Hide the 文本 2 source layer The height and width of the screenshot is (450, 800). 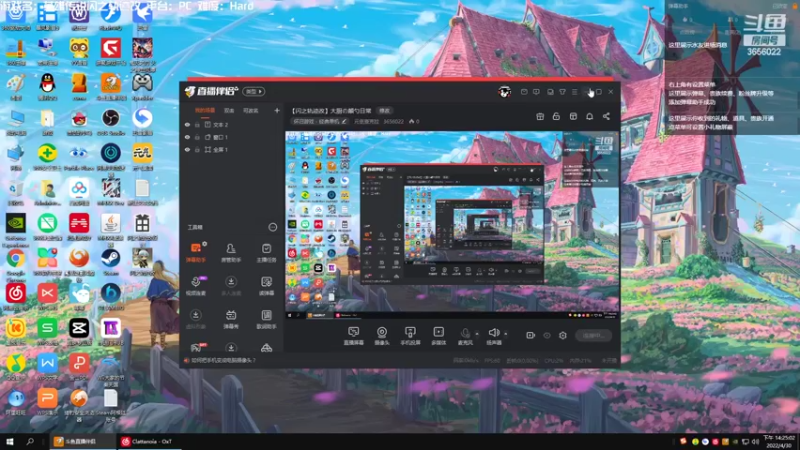(187, 124)
